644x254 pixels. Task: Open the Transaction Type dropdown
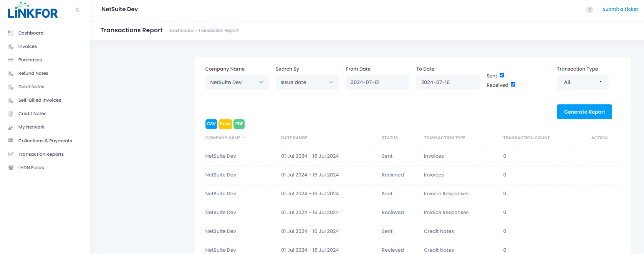coord(582,82)
